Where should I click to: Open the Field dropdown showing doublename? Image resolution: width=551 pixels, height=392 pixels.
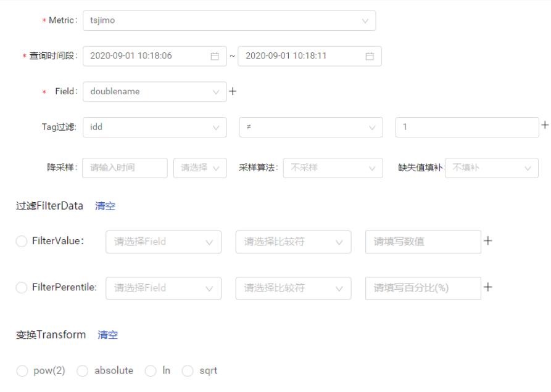click(x=154, y=92)
